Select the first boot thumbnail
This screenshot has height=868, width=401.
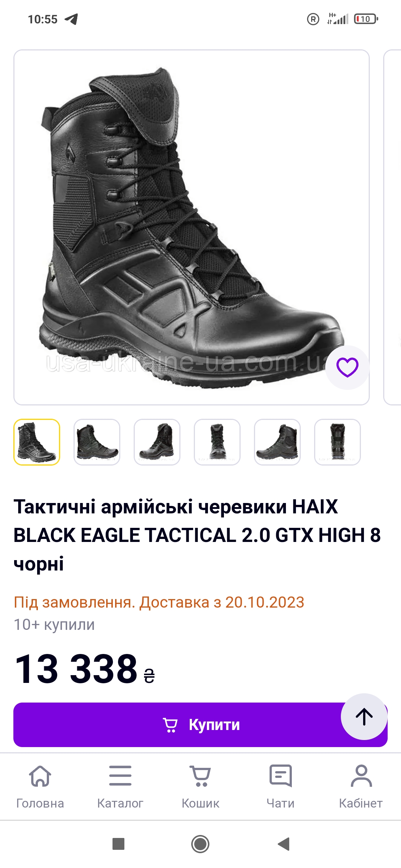[x=37, y=442]
